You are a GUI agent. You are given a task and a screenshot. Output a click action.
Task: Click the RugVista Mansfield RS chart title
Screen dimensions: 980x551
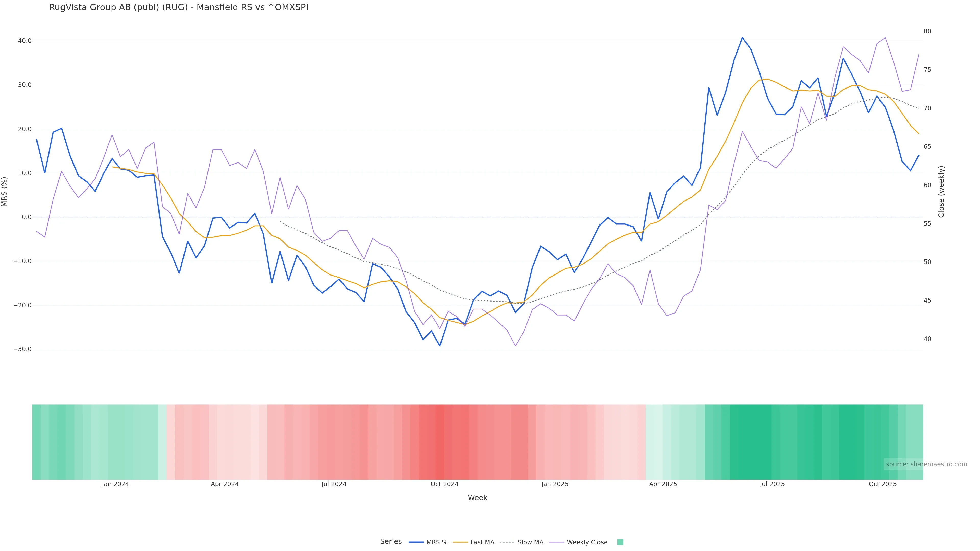point(178,8)
